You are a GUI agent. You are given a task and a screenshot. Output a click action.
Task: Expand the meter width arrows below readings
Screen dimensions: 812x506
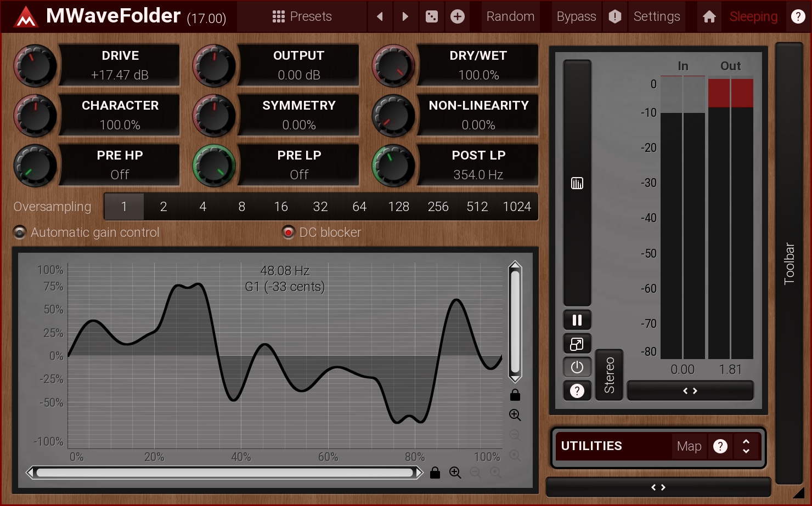pyautogui.click(x=690, y=391)
